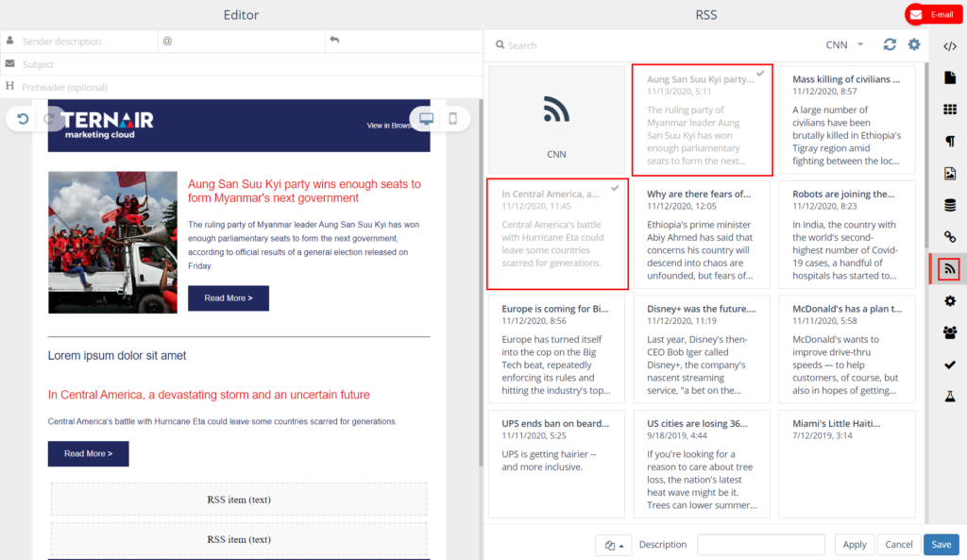Select the US cities are losing 36 card

(x=702, y=464)
